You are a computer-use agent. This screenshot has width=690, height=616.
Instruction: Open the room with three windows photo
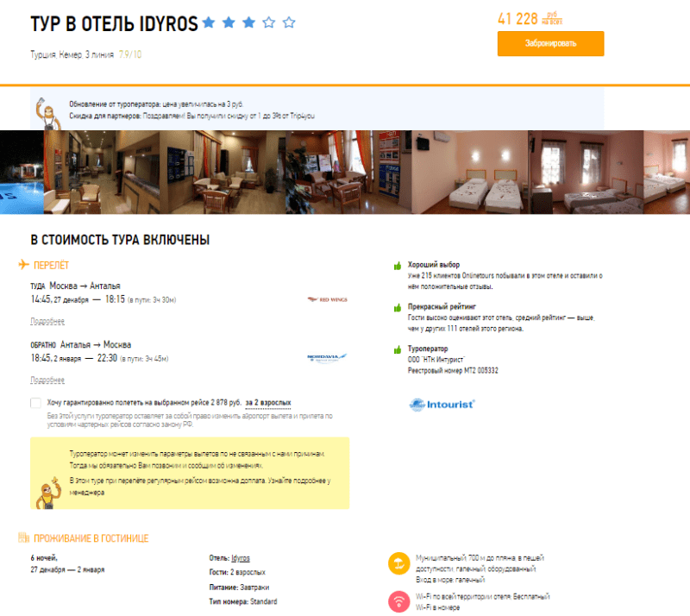(586, 173)
